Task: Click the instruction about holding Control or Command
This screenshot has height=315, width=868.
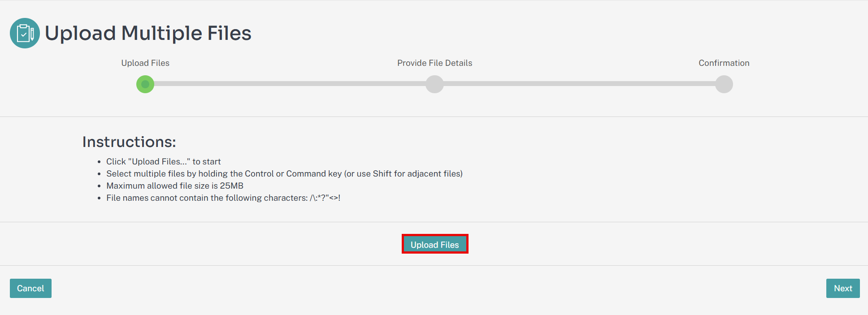Action: tap(284, 173)
